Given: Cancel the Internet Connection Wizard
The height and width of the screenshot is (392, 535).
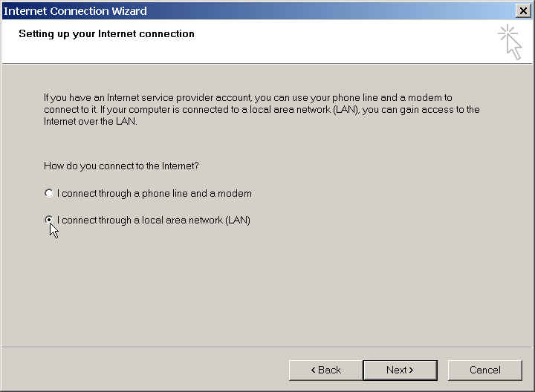Looking at the screenshot, I should 484,370.
